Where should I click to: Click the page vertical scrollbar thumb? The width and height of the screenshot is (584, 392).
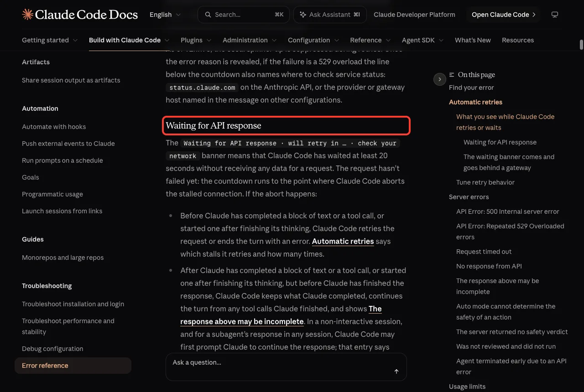click(x=581, y=45)
